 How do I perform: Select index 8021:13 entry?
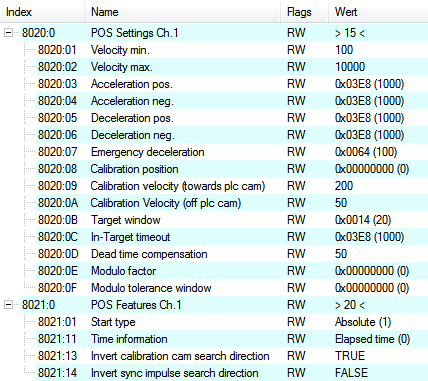57,356
